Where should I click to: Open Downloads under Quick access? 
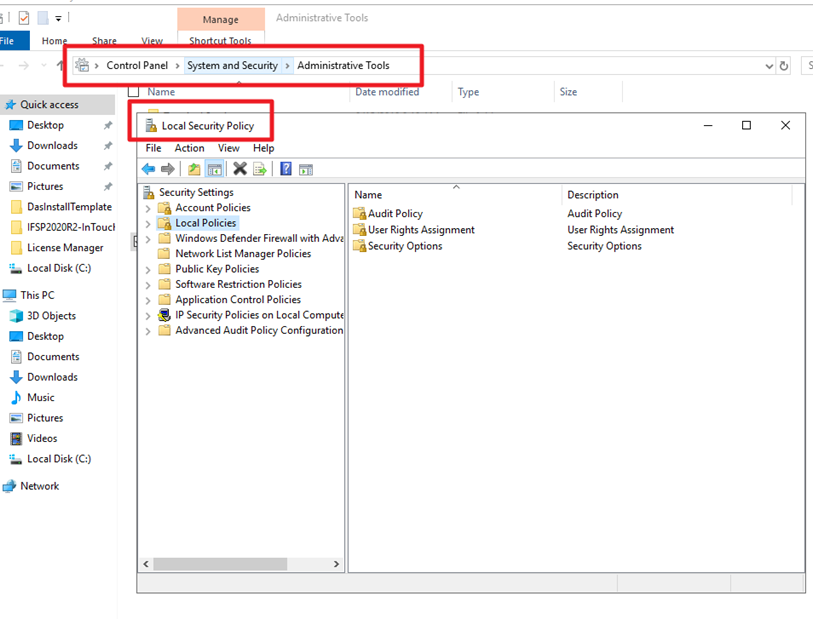point(52,146)
